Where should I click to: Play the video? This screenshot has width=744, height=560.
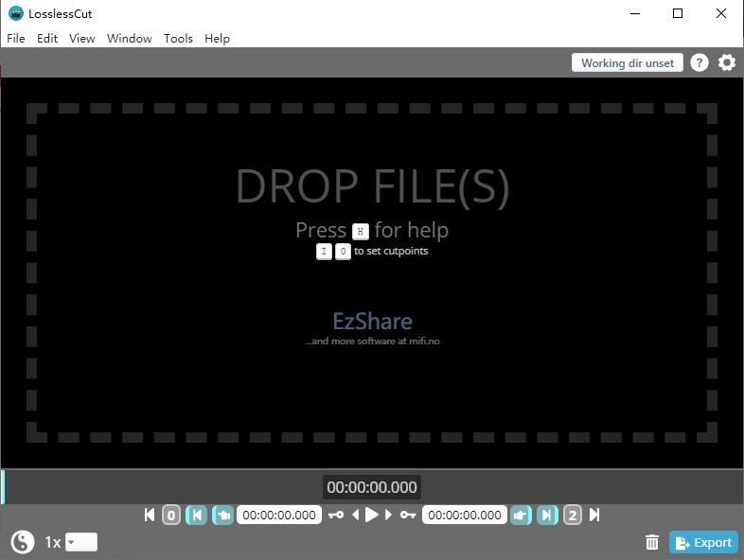pyautogui.click(x=371, y=515)
